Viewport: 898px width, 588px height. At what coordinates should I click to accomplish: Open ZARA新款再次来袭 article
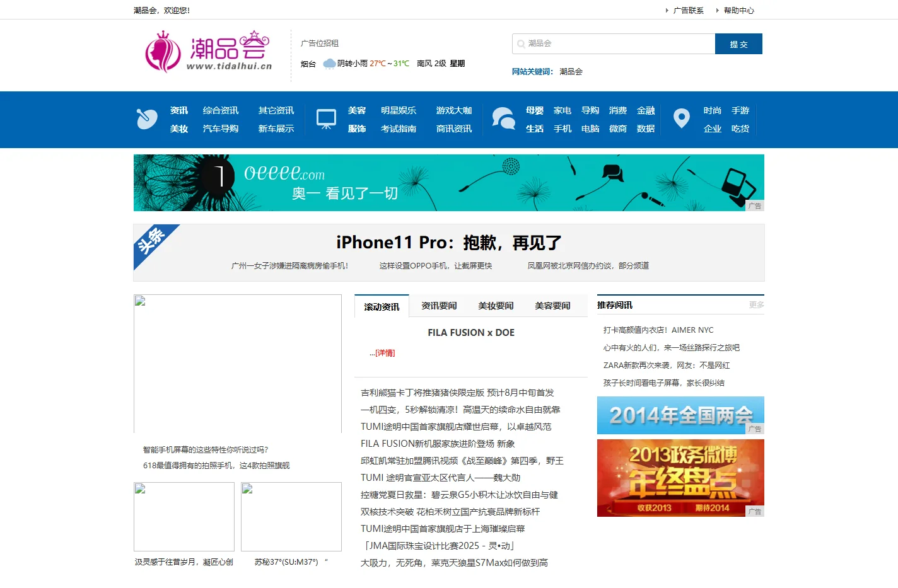pyautogui.click(x=667, y=366)
